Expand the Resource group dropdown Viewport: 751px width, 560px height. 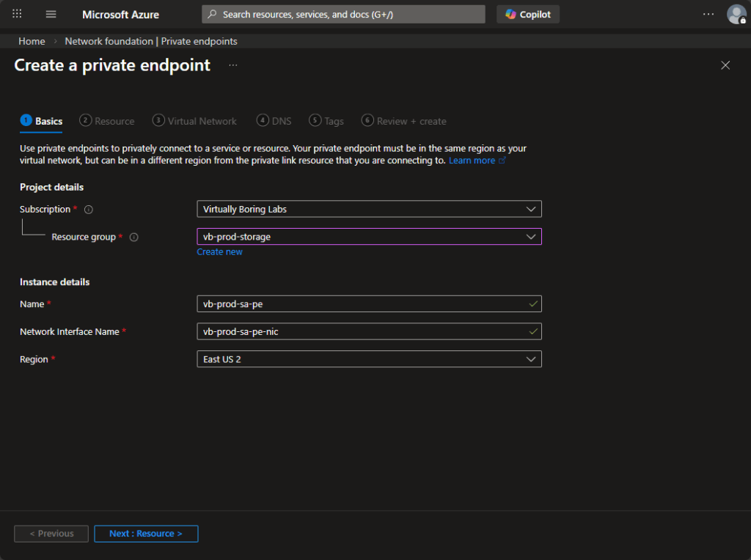370,237
